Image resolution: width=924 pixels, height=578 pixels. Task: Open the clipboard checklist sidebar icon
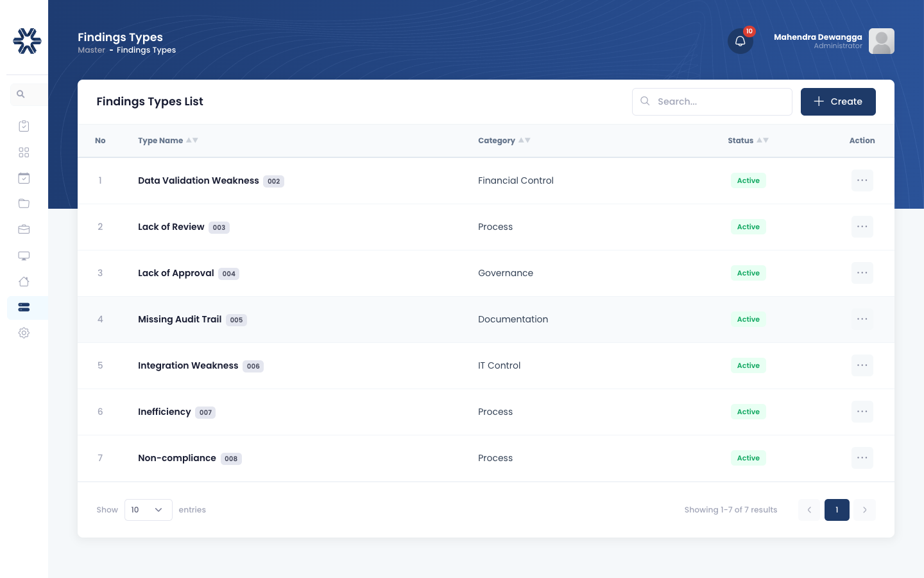[24, 126]
